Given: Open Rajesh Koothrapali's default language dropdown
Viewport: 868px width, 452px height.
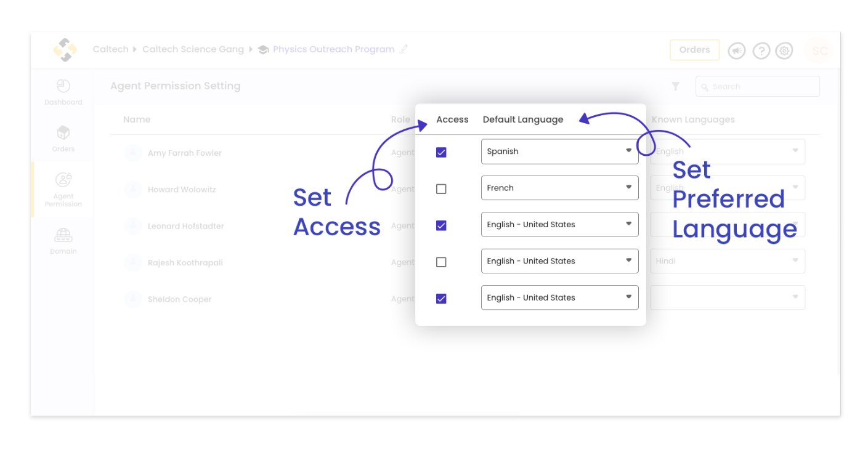Looking at the screenshot, I should [559, 261].
